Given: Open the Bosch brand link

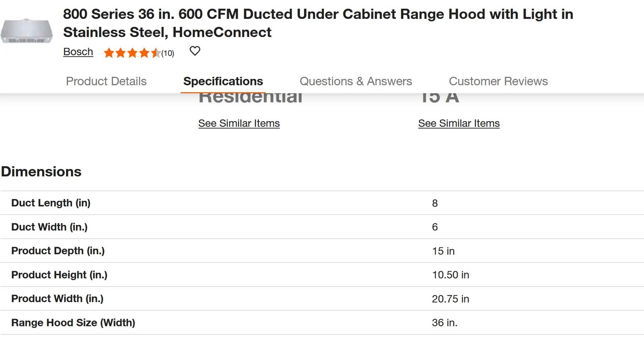Looking at the screenshot, I should 78,52.
